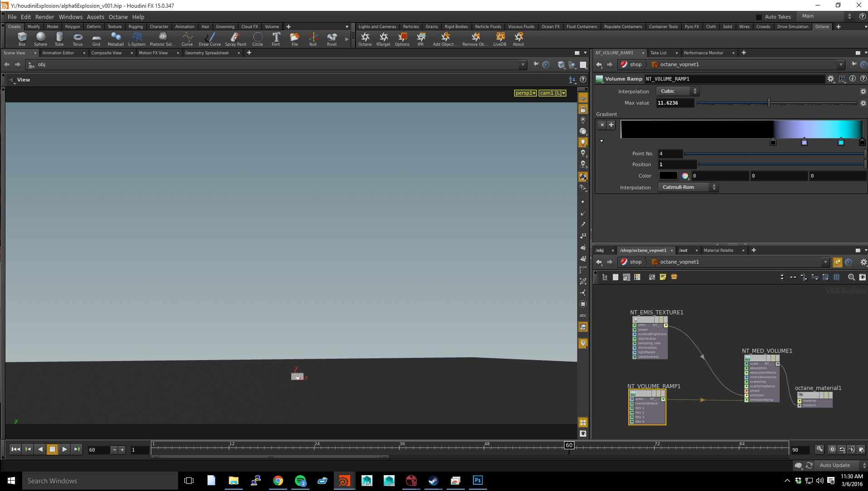Start the Octane IPR
The height and width of the screenshot is (491, 868).
421,39
